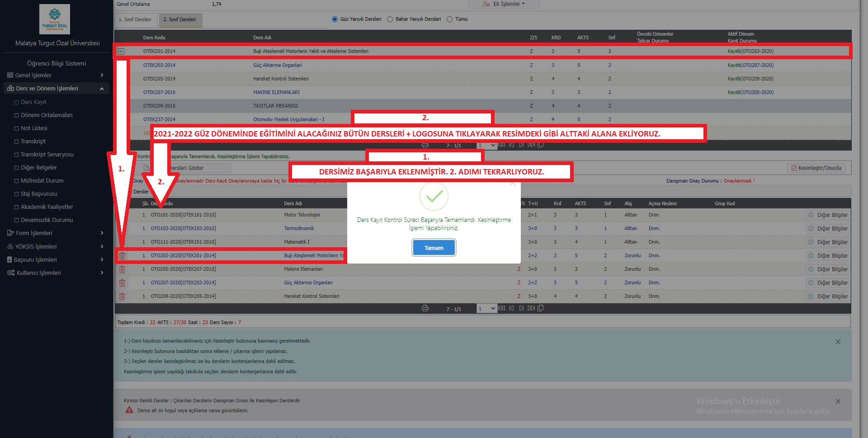This screenshot has width=868, height=438.
Task: Expand Genel İşlemler sidebar menu
Action: pyautogui.click(x=55, y=75)
